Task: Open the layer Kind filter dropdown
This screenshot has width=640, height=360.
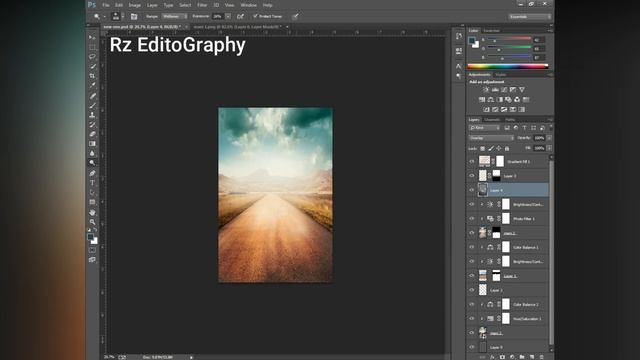Action: click(484, 128)
